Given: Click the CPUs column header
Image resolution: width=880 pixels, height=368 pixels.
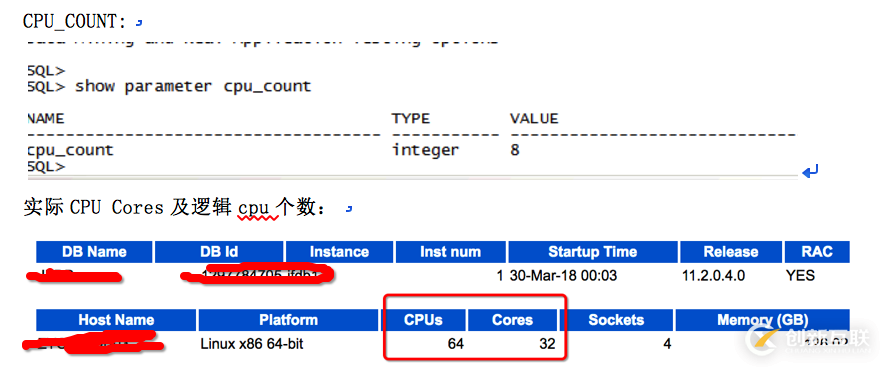Looking at the screenshot, I should (x=423, y=320).
